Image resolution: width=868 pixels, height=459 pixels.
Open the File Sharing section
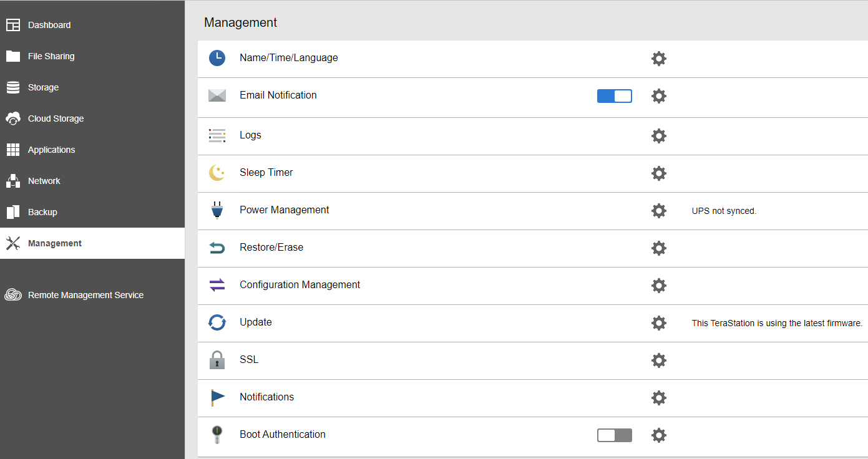coord(51,56)
